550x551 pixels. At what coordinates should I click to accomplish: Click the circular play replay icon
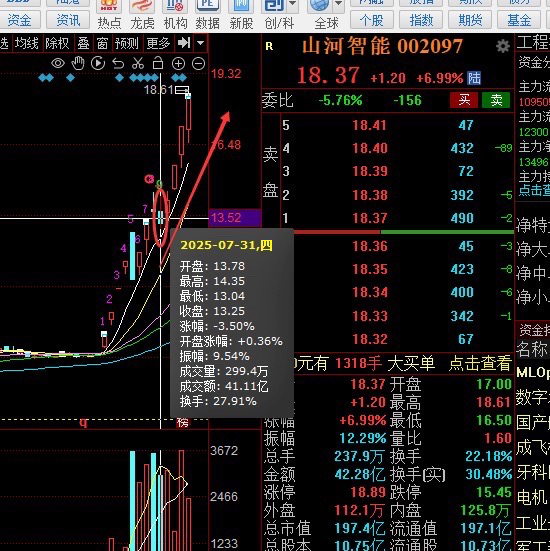click(x=98, y=63)
